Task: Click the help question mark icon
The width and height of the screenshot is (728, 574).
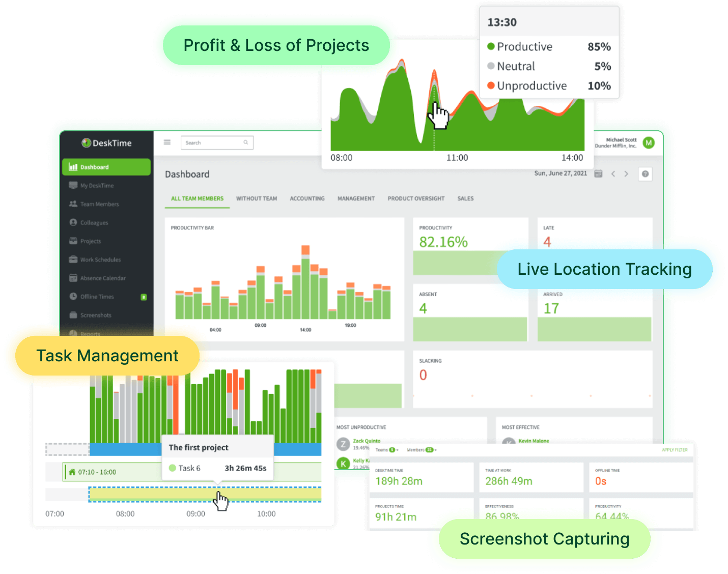Action: pos(645,174)
